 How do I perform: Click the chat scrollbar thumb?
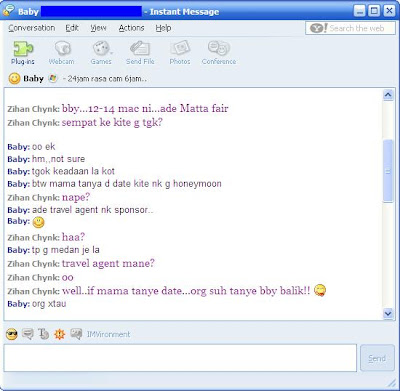pos(388,171)
